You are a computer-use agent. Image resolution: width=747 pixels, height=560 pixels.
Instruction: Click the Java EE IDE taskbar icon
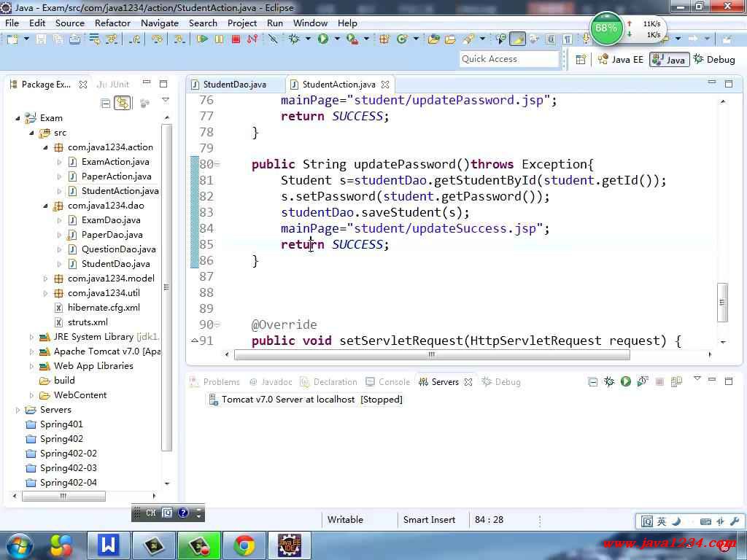[290, 545]
